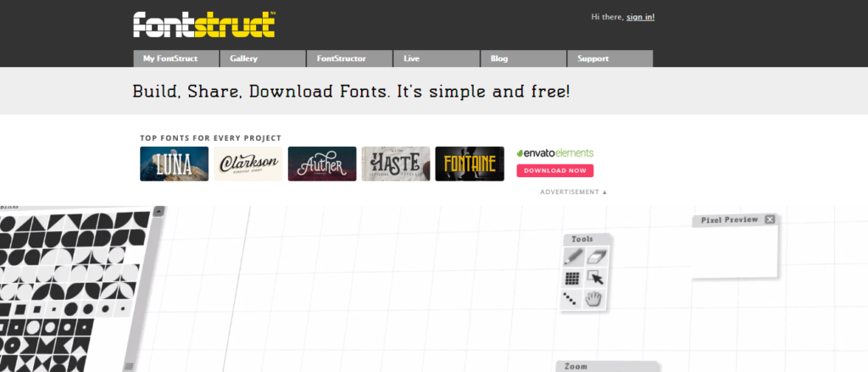Image resolution: width=868 pixels, height=372 pixels.
Task: Select the Pencil tool in Tools panel
Action: pos(573,257)
